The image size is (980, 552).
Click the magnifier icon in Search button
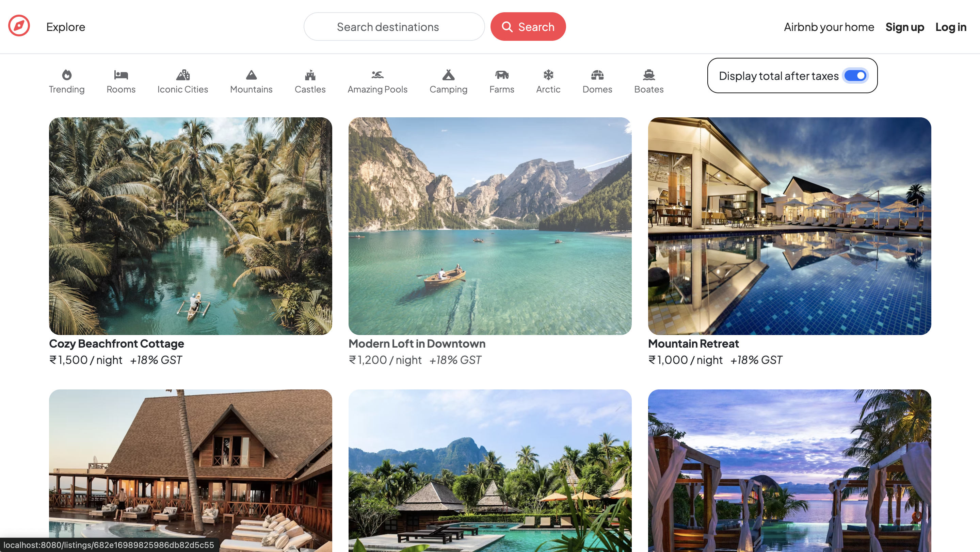(507, 27)
